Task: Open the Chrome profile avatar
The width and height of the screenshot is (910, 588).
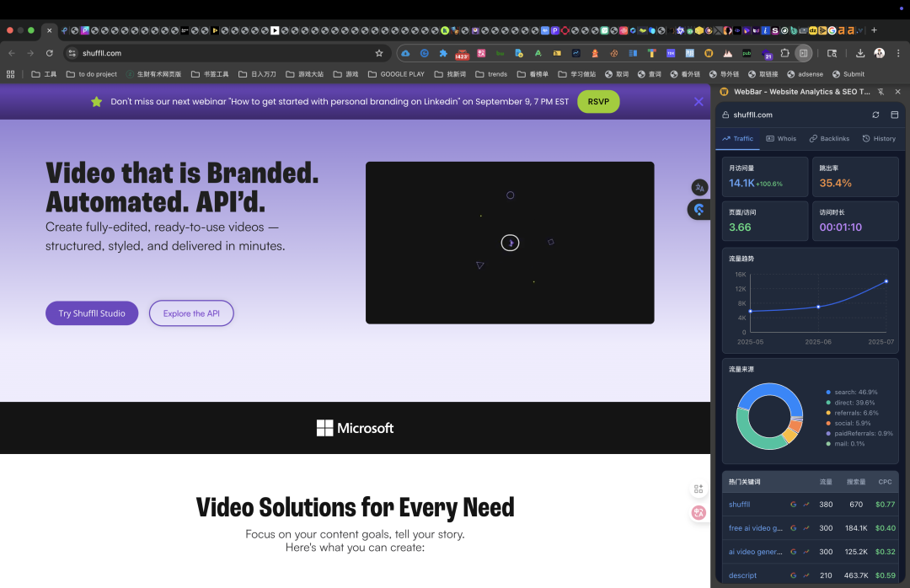Action: [x=879, y=53]
